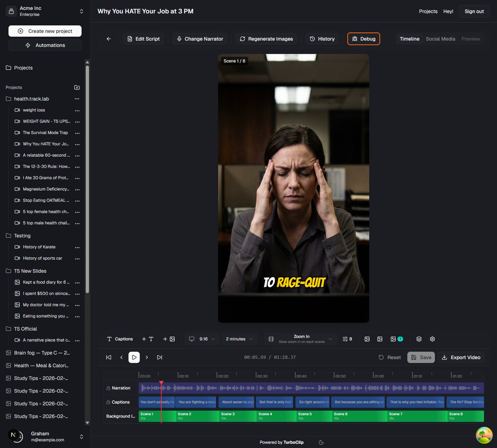This screenshot has width=497, height=448.
Task: Add a new folder icon beside Projects
Action: 77,87
